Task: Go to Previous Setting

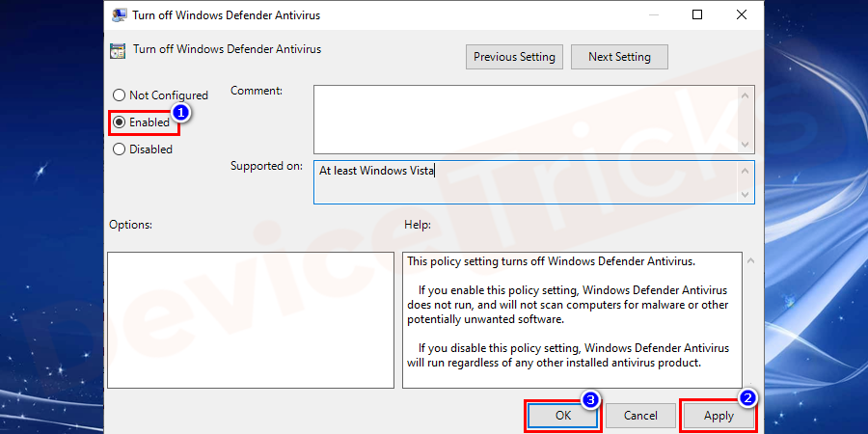Action: point(514,57)
